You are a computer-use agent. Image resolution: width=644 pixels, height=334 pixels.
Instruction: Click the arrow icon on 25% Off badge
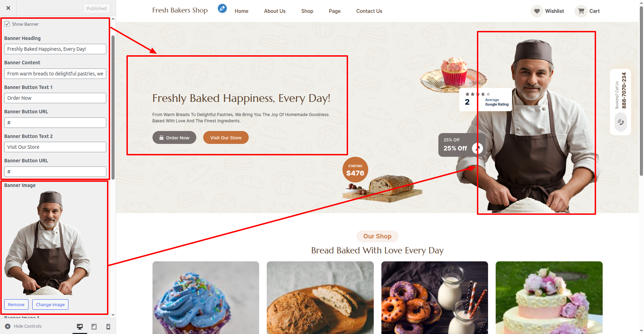(x=478, y=148)
